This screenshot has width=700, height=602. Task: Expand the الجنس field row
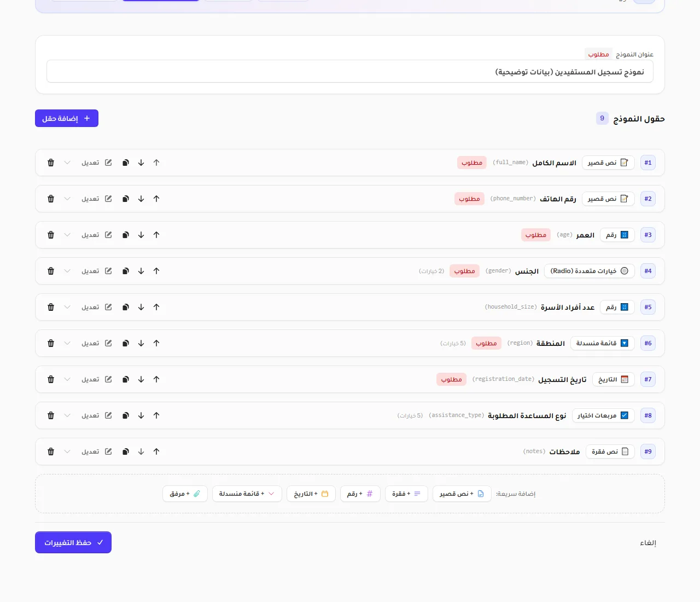tap(67, 271)
